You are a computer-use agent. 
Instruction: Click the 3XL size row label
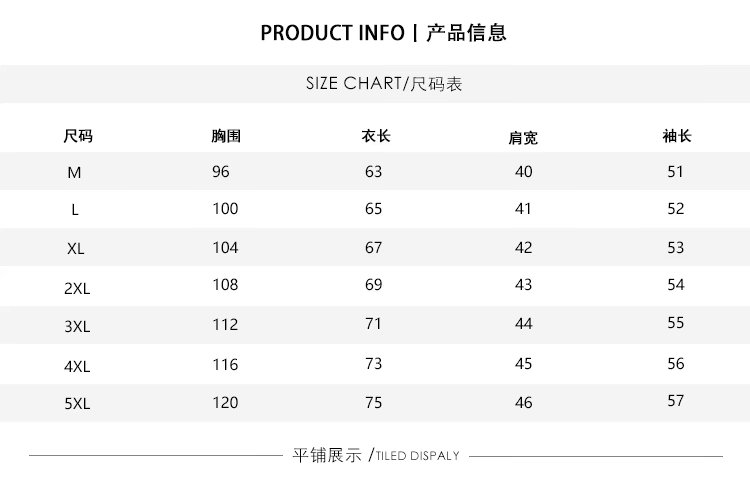(x=76, y=327)
